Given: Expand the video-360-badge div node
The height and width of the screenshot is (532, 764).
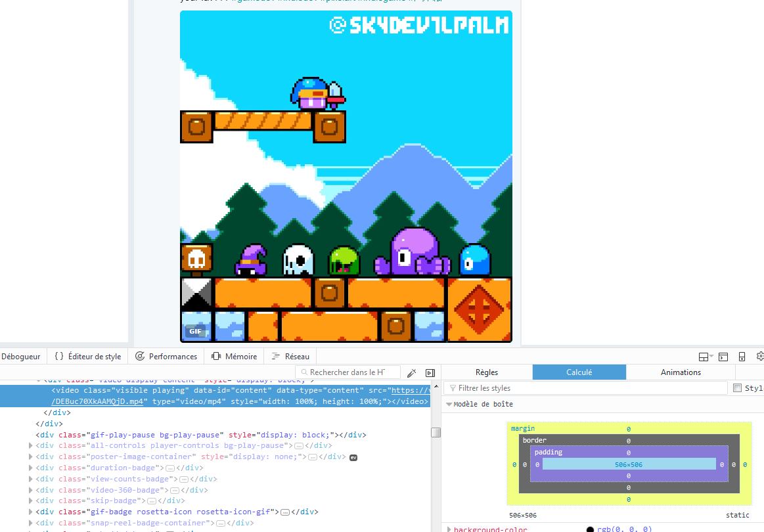Looking at the screenshot, I should pyautogui.click(x=31, y=490).
